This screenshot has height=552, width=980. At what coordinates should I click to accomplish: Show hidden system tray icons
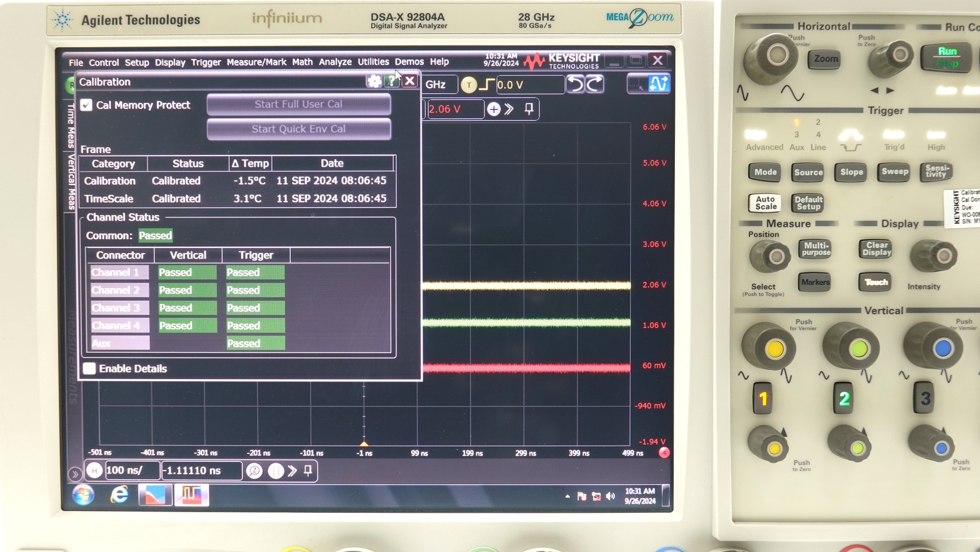[x=568, y=496]
